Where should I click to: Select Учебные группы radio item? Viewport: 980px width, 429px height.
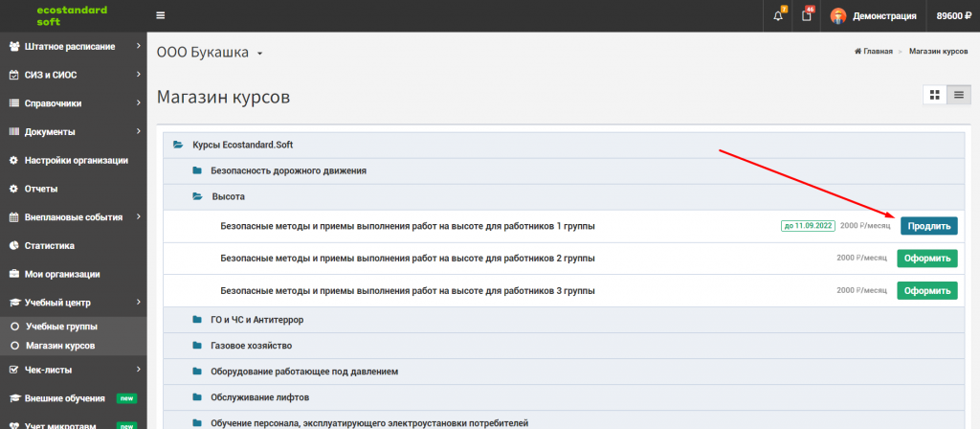tap(54, 327)
